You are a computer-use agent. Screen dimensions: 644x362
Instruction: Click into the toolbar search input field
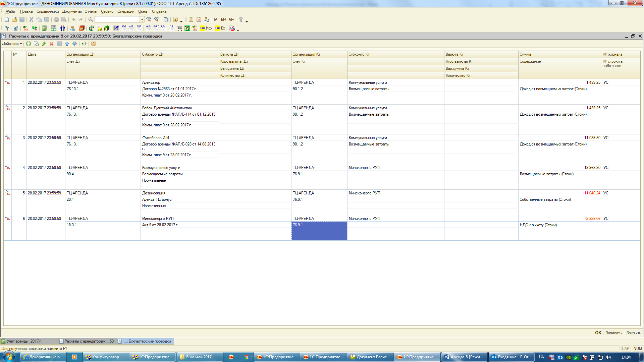(117, 19)
